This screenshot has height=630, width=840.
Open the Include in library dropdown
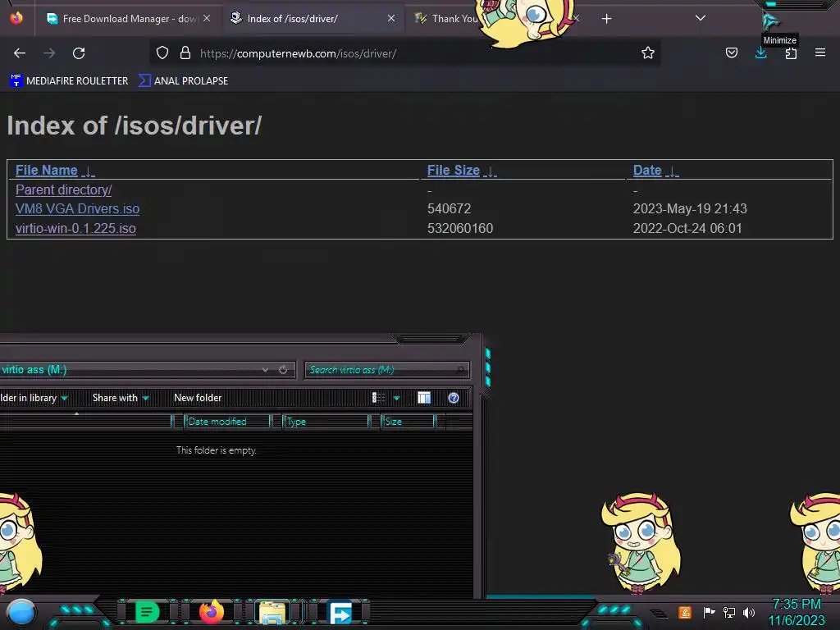click(34, 398)
